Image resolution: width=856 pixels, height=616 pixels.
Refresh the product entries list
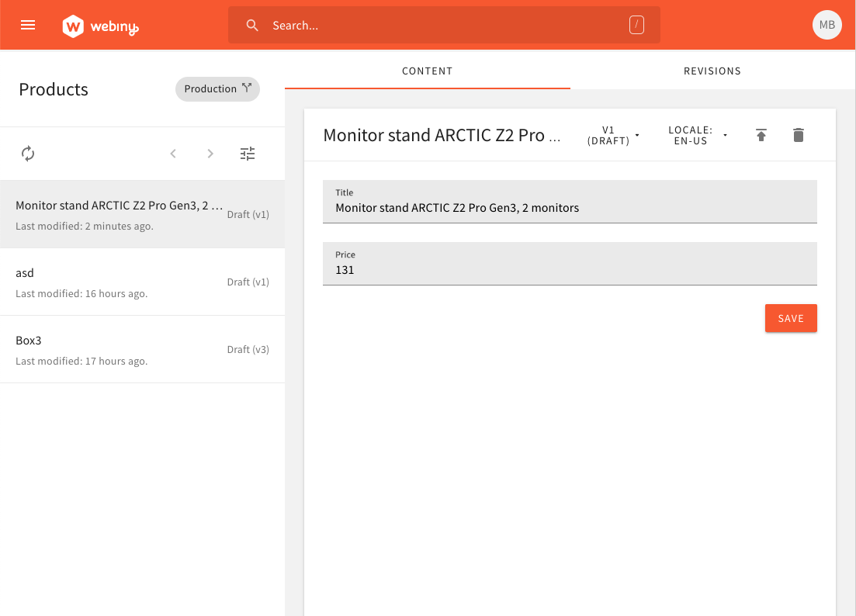click(x=28, y=154)
